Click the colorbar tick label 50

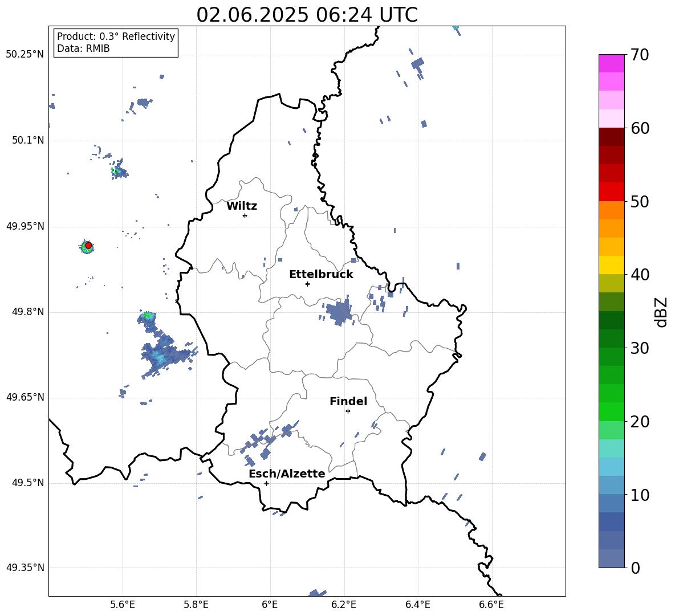(x=640, y=201)
